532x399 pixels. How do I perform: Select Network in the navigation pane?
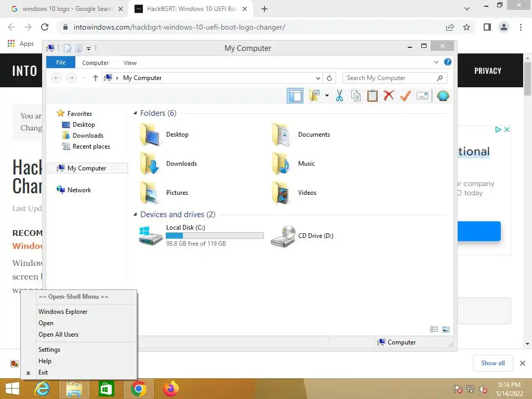[74, 190]
